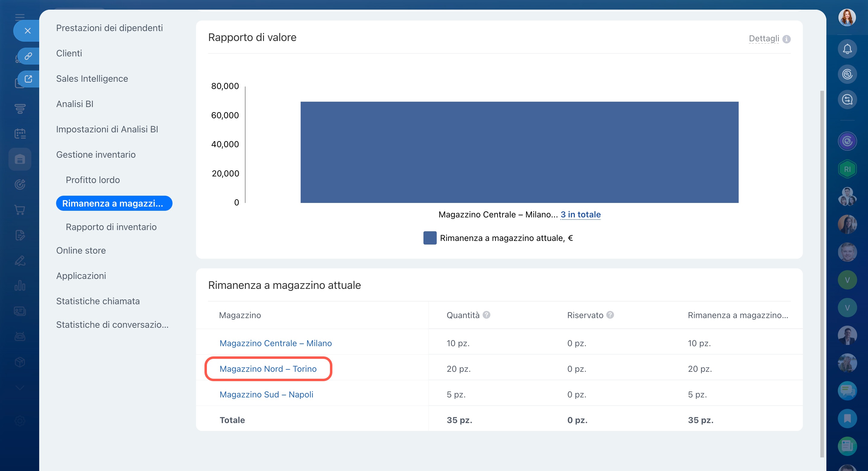Open the calendar sidebar icon
Viewport: 868px width, 471px height.
[20, 134]
